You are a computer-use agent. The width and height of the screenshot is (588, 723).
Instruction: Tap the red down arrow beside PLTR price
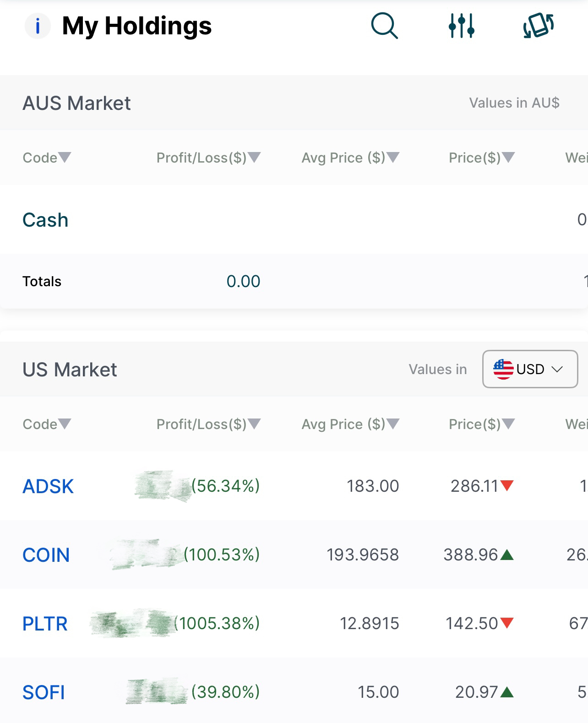pos(507,623)
